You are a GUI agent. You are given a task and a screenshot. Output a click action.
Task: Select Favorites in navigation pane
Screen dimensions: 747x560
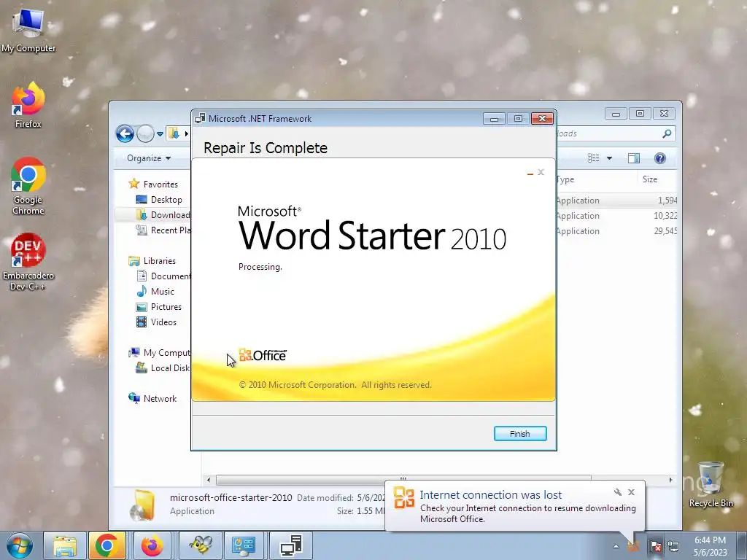pos(160,184)
